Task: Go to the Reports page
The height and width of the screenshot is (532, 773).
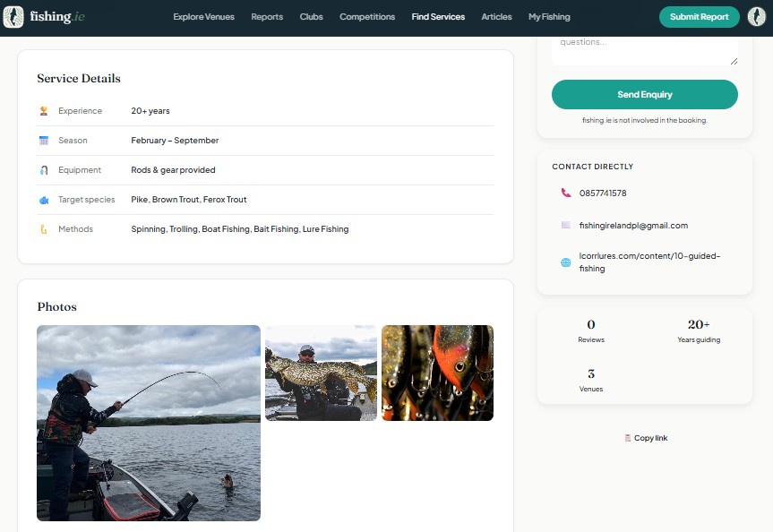Action: pyautogui.click(x=267, y=16)
